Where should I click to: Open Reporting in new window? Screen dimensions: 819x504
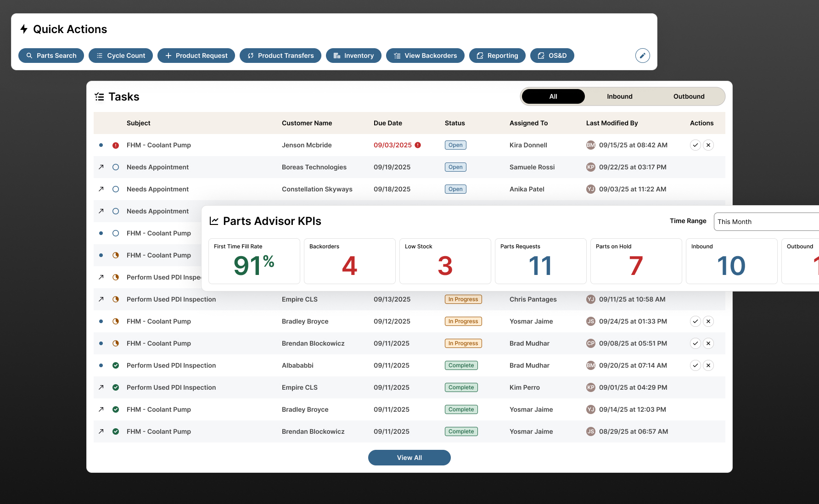[x=497, y=56]
